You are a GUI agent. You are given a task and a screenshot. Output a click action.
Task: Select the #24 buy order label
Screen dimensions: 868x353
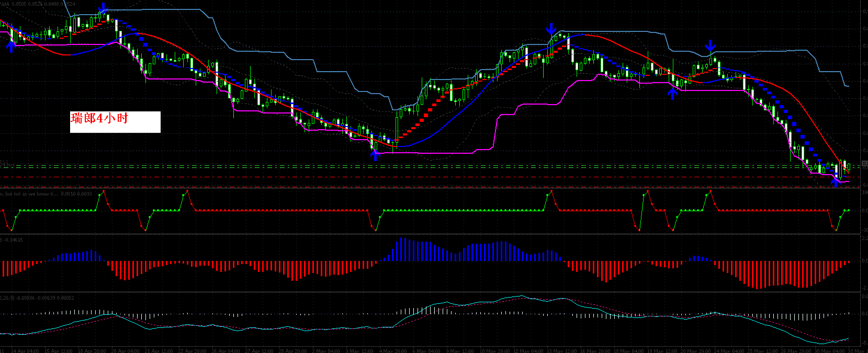pos(7,164)
